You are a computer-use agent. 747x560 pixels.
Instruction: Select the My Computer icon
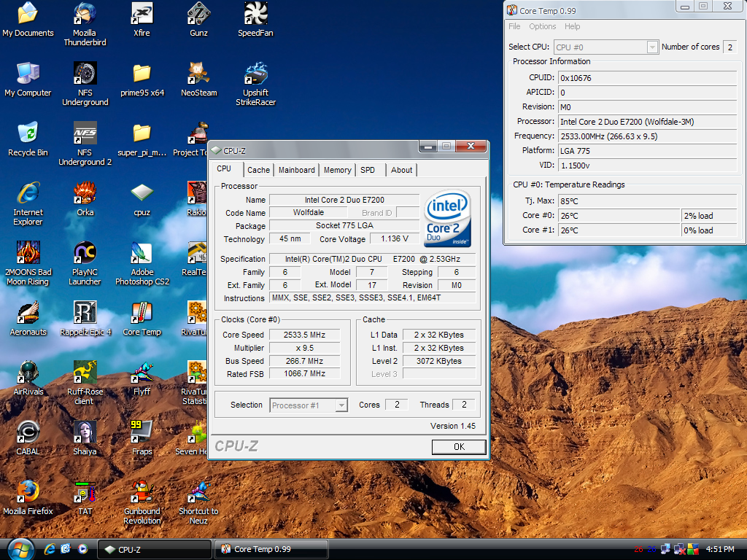coord(28,79)
